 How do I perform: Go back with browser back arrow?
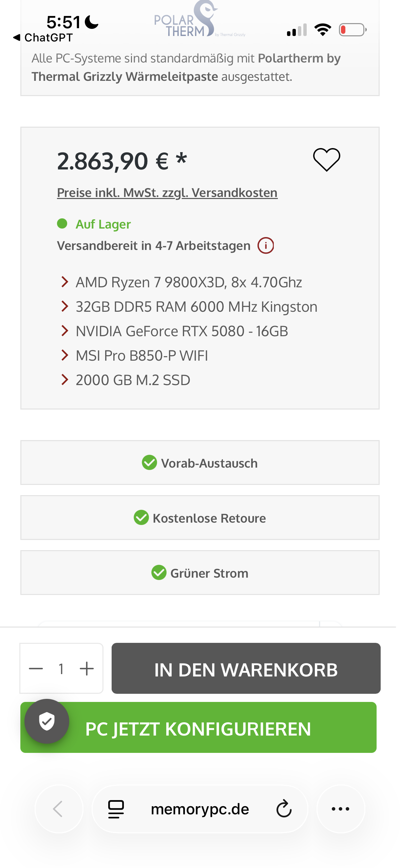(58, 809)
